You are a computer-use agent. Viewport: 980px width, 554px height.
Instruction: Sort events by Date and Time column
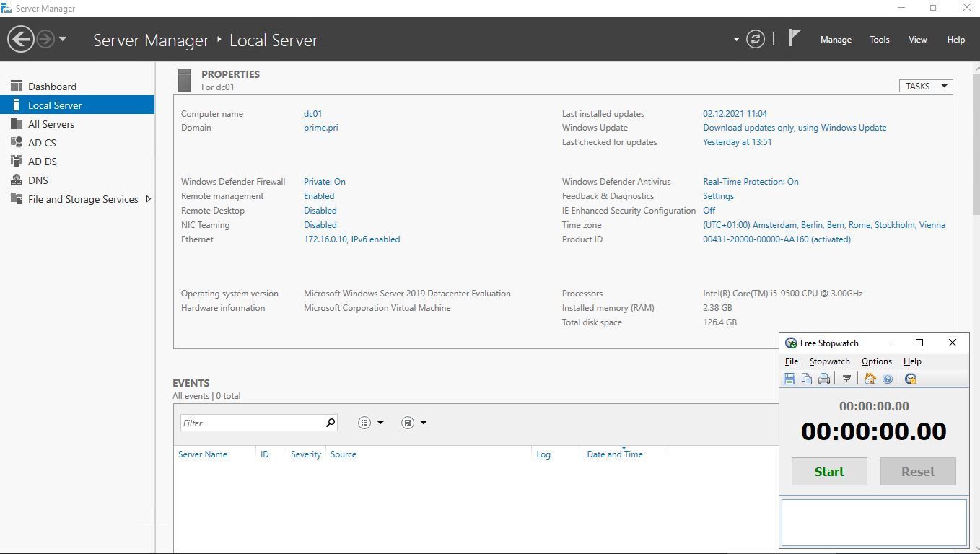click(615, 454)
